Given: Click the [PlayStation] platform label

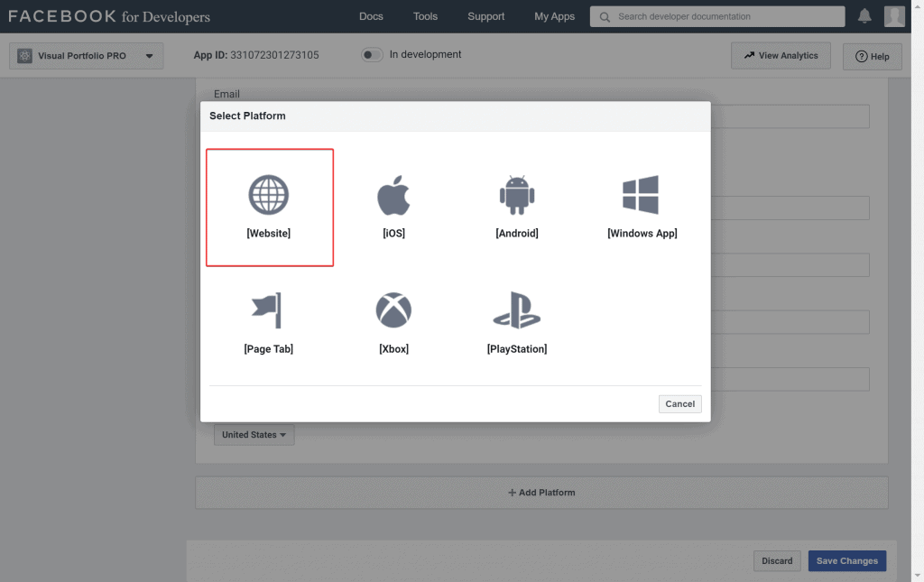Looking at the screenshot, I should [517, 348].
